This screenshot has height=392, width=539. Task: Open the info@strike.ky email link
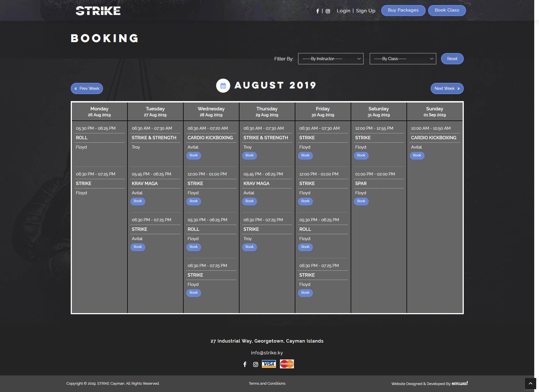pos(267,353)
